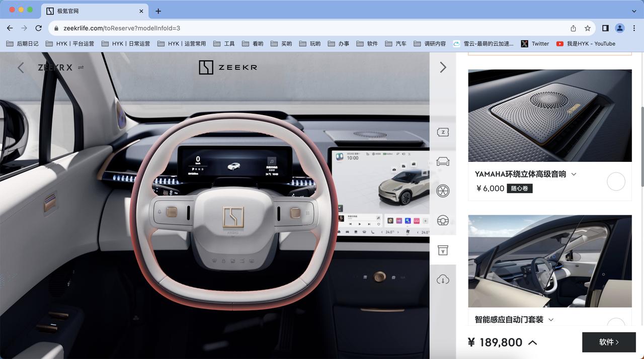Open the wheel options icon
This screenshot has width=644, height=359.
tap(443, 191)
